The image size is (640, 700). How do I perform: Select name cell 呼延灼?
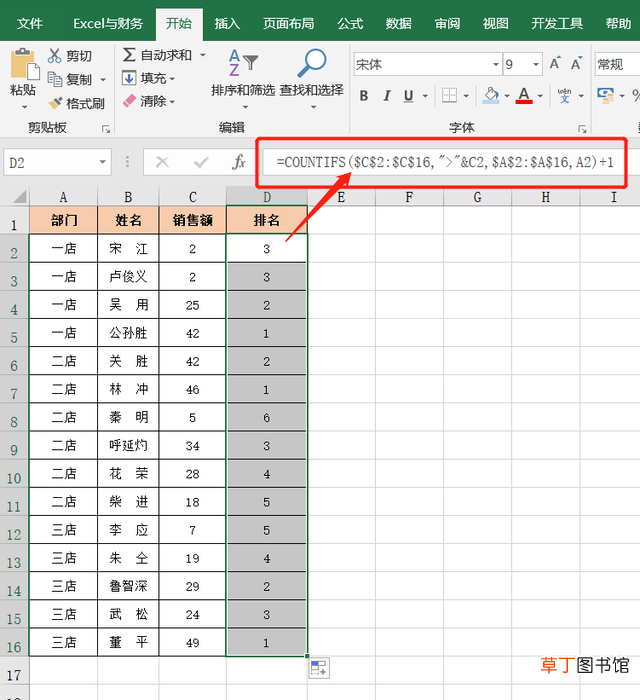tap(128, 446)
